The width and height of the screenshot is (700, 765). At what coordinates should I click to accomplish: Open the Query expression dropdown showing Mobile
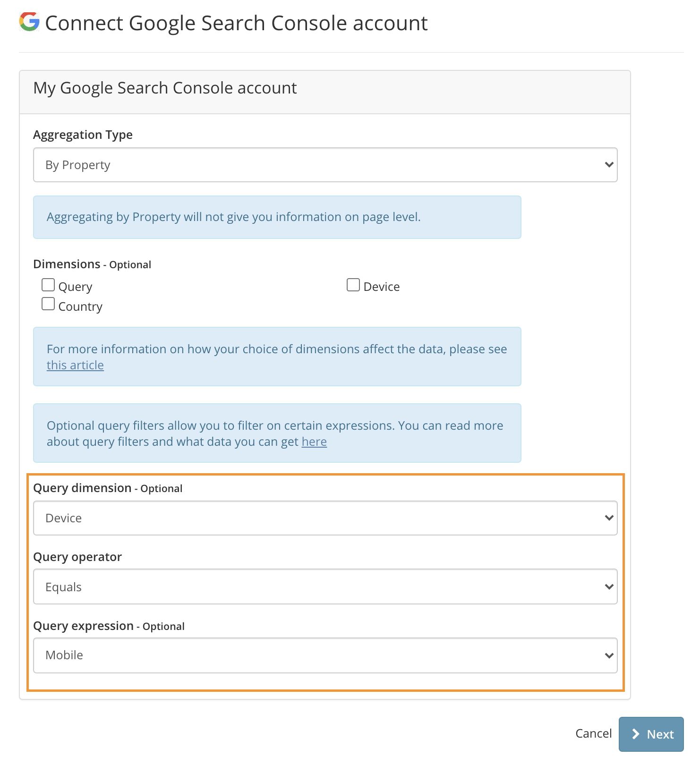[325, 655]
